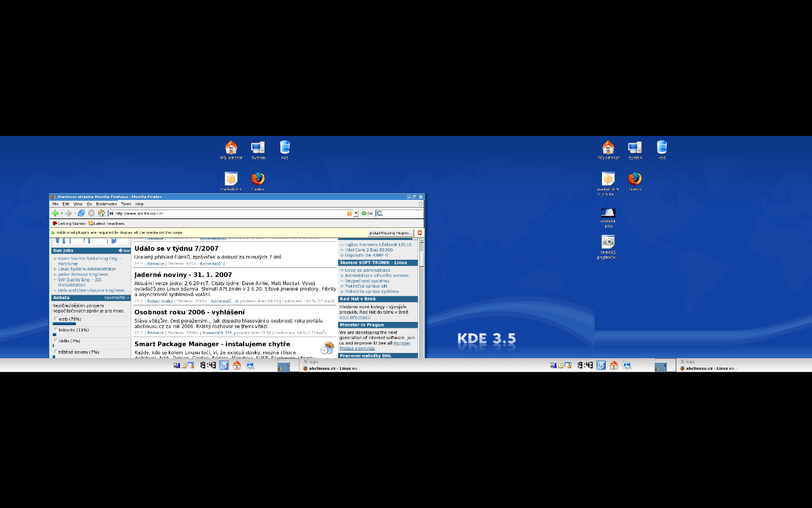Open the Go menu in Firefox
Image resolution: width=812 pixels, height=508 pixels.
[x=89, y=204]
